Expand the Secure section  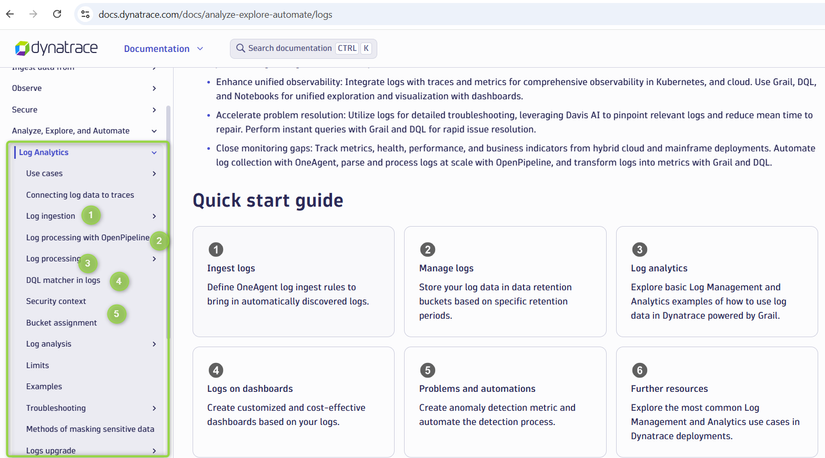pos(154,110)
